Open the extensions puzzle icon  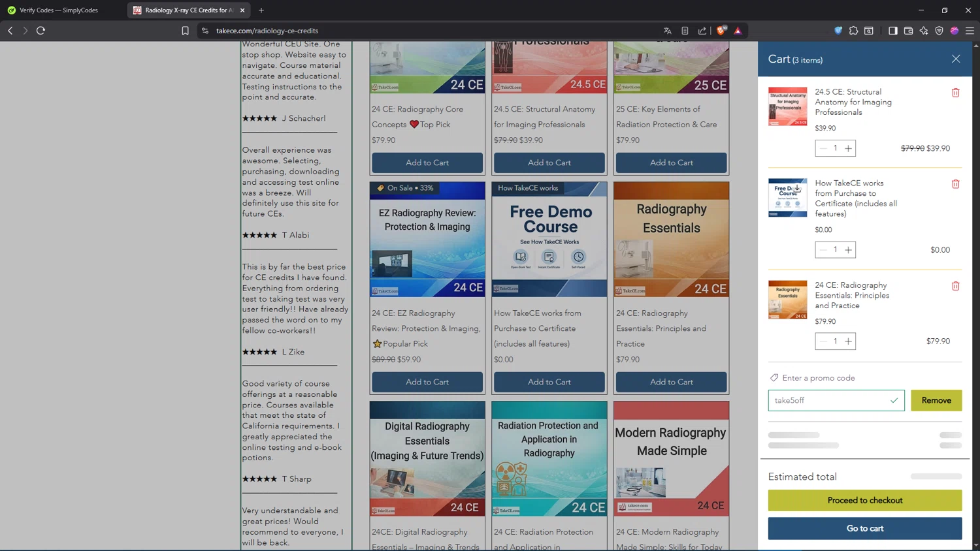853,31
